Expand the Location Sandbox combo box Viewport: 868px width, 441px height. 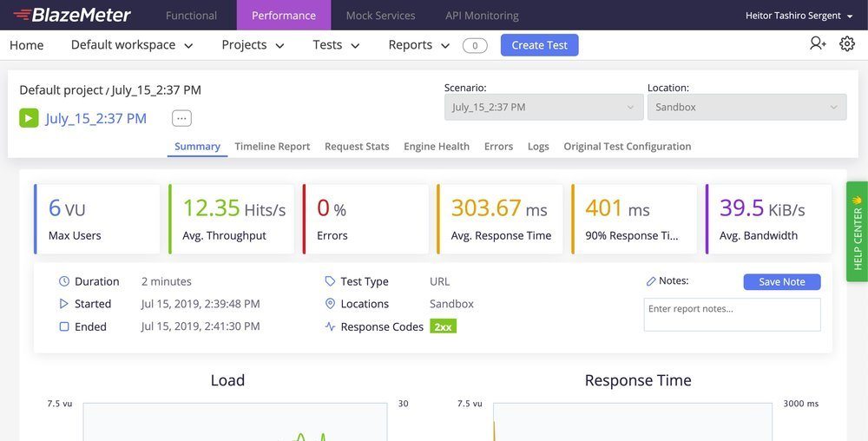[746, 107]
